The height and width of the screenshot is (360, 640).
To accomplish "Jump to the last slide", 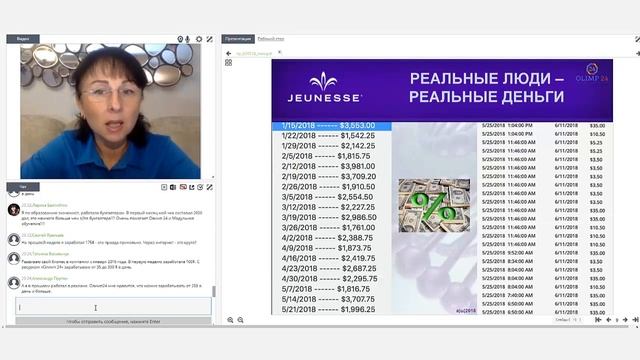I will click(x=635, y=320).
